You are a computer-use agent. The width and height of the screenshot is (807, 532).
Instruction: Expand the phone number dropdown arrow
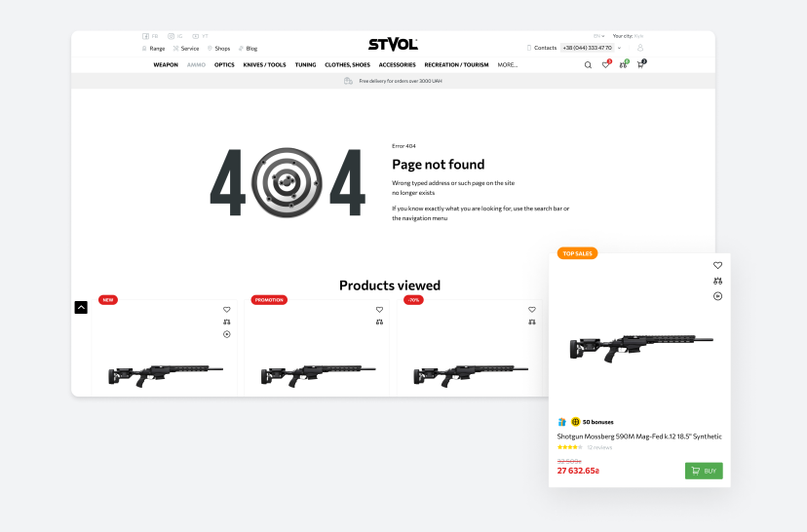(x=620, y=48)
